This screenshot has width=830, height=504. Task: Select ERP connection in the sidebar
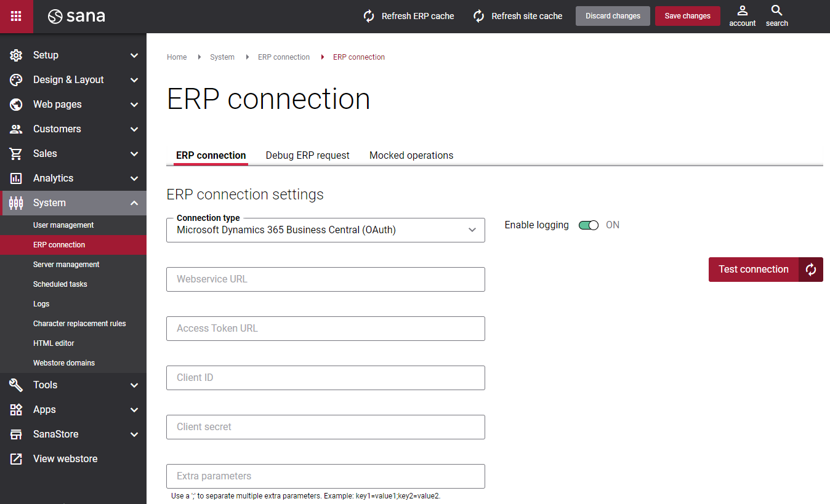tap(73, 245)
